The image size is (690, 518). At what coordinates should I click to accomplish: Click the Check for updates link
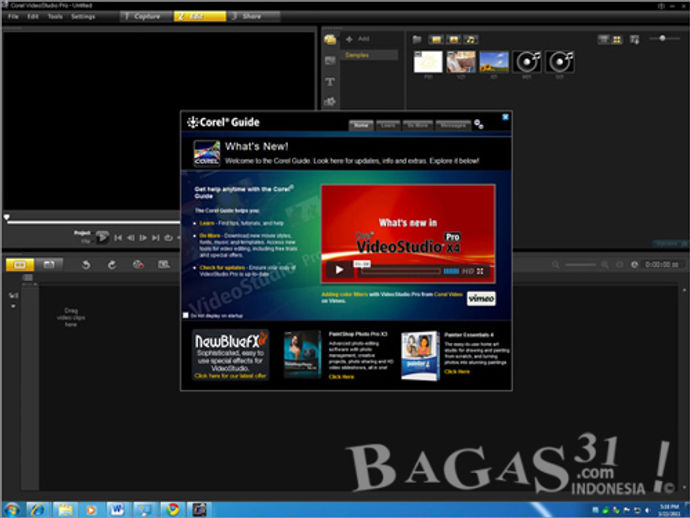click(x=222, y=268)
